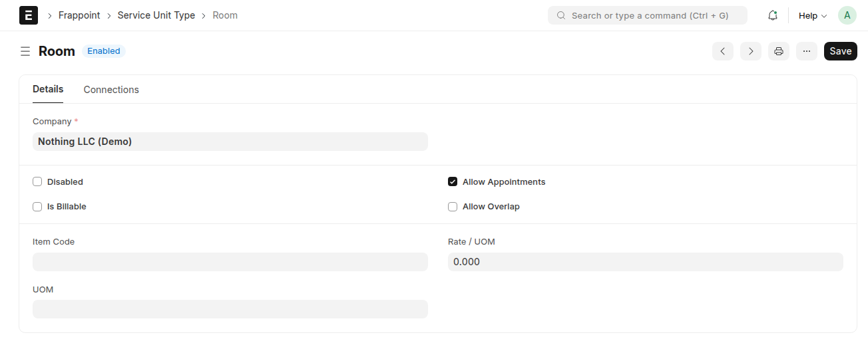
Task: Save the Room document
Action: click(840, 51)
